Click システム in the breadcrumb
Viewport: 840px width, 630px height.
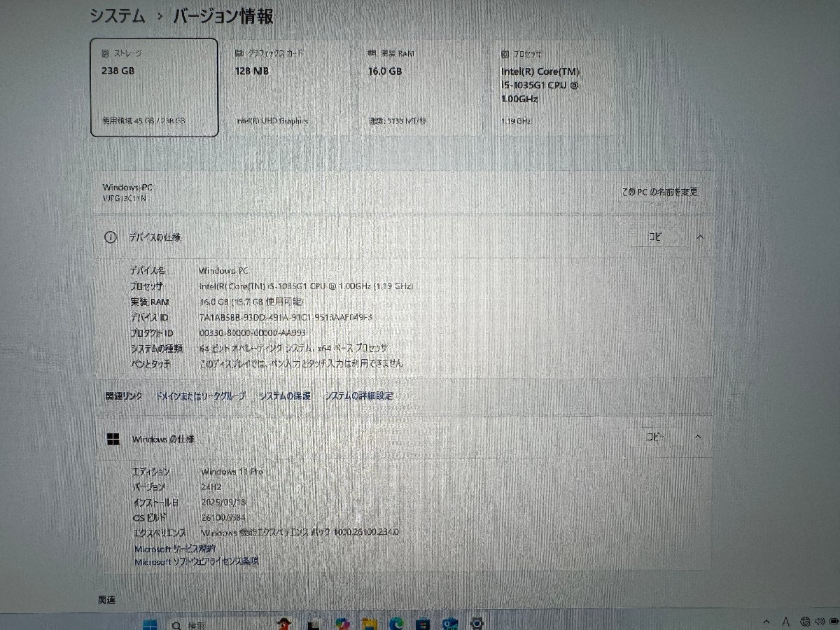tap(118, 15)
